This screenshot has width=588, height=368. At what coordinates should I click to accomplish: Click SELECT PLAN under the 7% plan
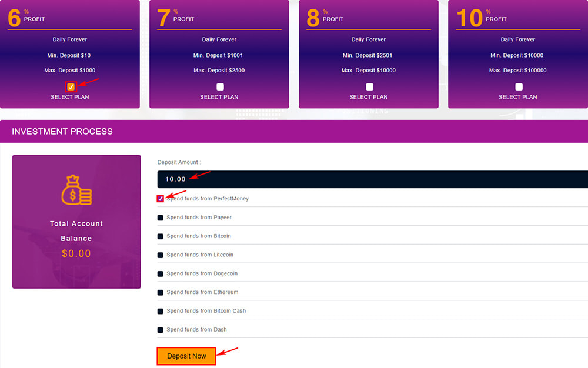pyautogui.click(x=219, y=97)
